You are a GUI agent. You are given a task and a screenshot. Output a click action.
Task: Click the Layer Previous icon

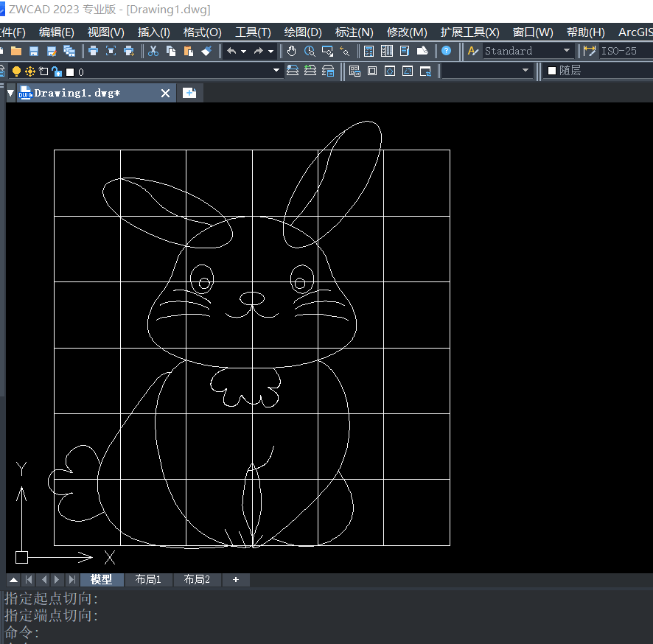310,71
